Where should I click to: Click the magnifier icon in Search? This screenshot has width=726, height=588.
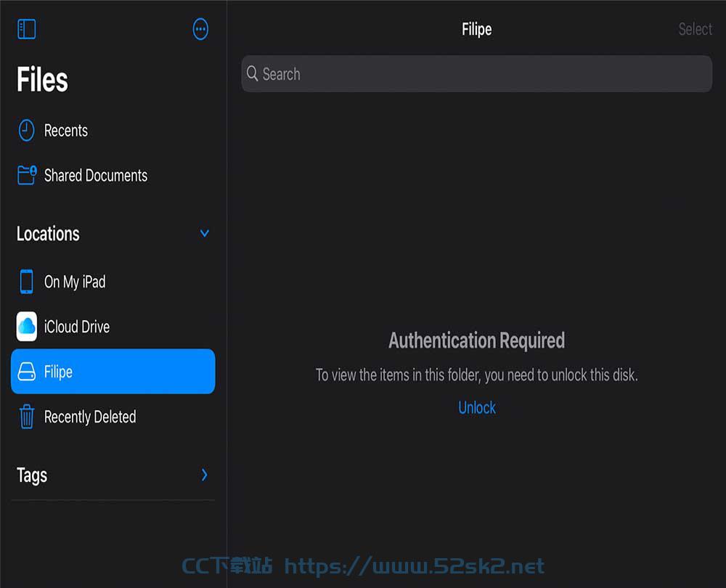[252, 73]
